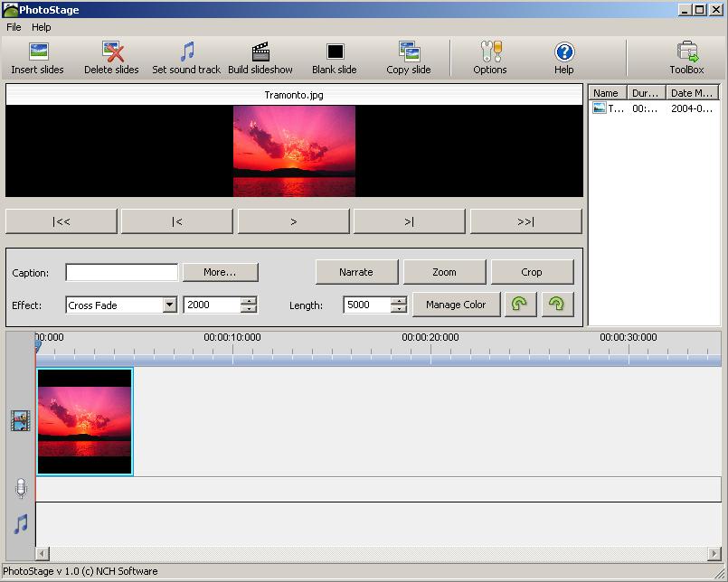Image resolution: width=728 pixels, height=582 pixels.
Task: Click the Narrate button
Action: point(355,272)
